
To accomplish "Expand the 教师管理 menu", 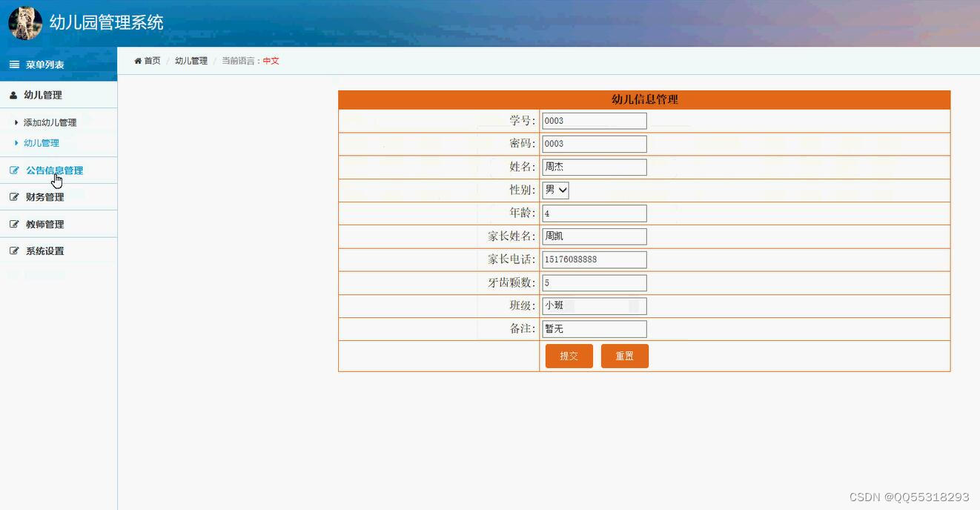I will (x=59, y=224).
